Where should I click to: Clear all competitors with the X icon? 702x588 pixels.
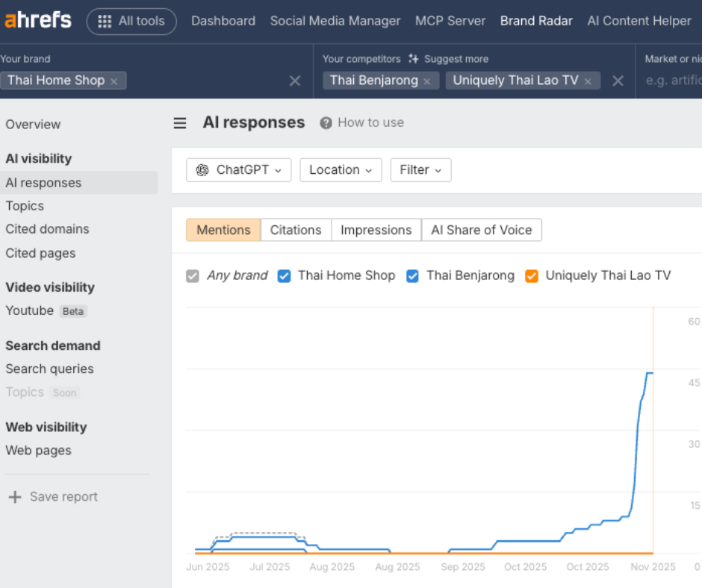pyautogui.click(x=618, y=81)
